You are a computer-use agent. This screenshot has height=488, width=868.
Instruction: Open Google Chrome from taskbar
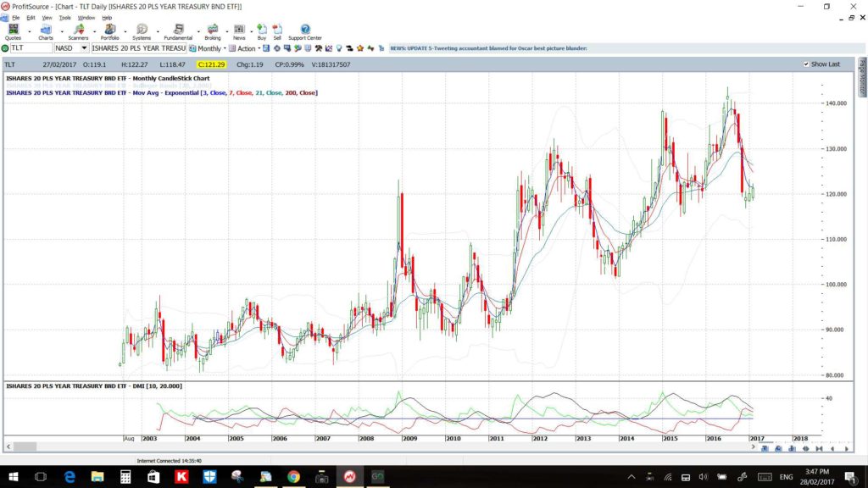point(293,477)
